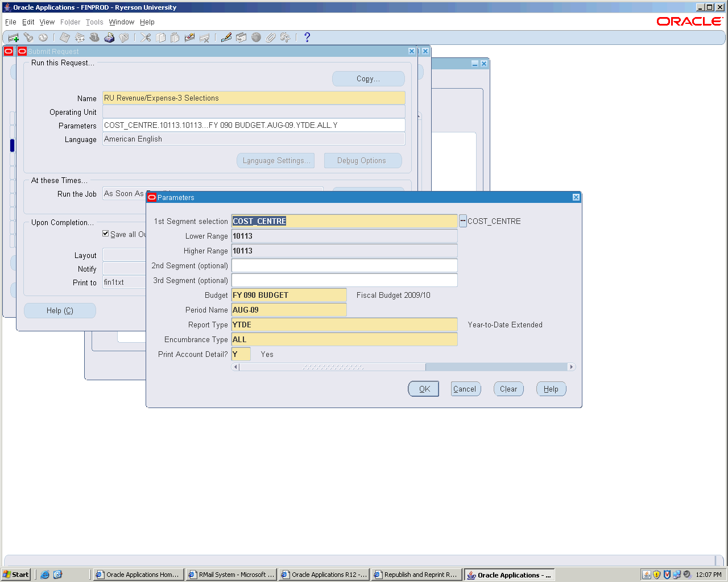The image size is (728, 582).
Task: Click the horizontal scrollbar right arrow in Parameters
Action: coord(572,367)
